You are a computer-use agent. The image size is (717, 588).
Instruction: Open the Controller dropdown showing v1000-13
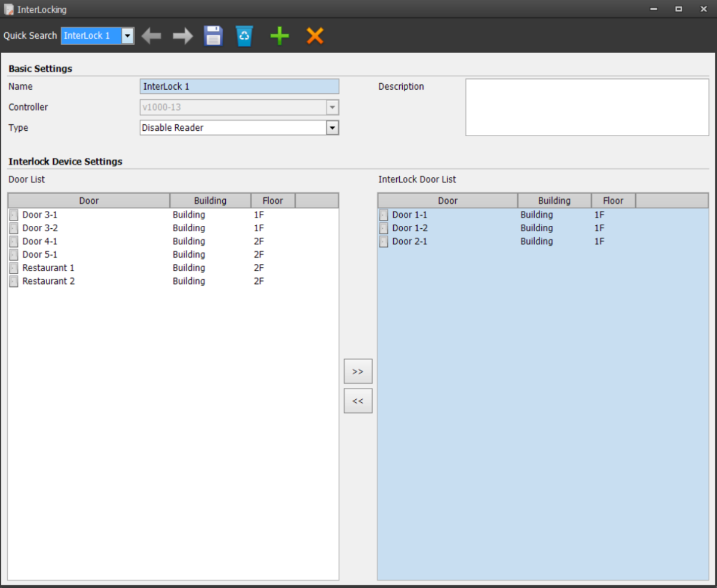coord(334,107)
